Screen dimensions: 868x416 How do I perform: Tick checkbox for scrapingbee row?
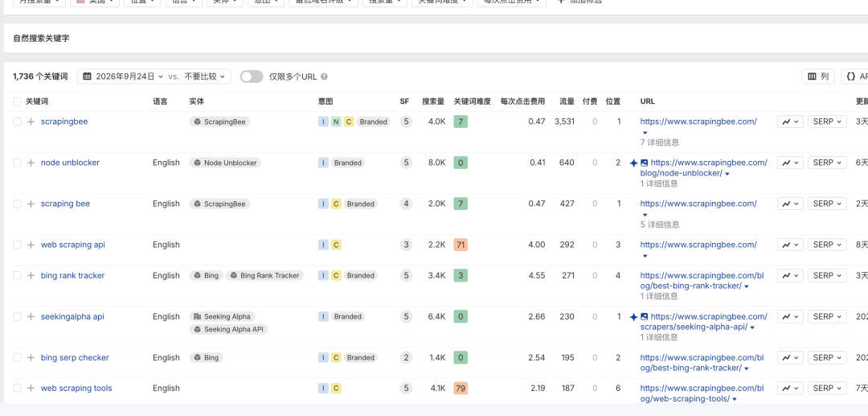pos(17,122)
